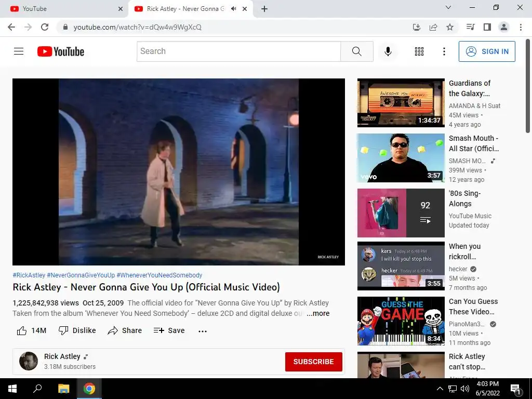Image resolution: width=532 pixels, height=399 pixels.
Task: Open YouTube settings three-dot menu
Action: 444,51
